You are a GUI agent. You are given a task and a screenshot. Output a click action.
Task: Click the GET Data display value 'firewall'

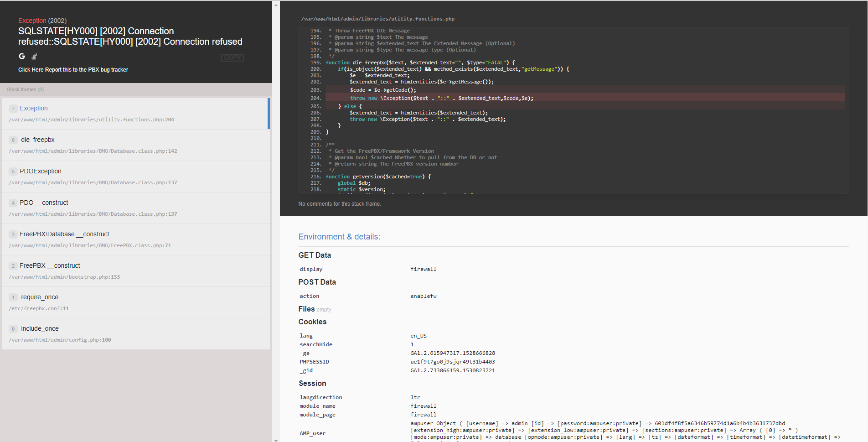point(424,269)
